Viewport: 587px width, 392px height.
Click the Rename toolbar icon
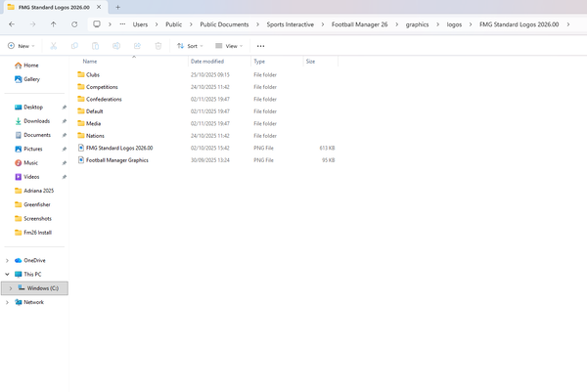(x=116, y=46)
